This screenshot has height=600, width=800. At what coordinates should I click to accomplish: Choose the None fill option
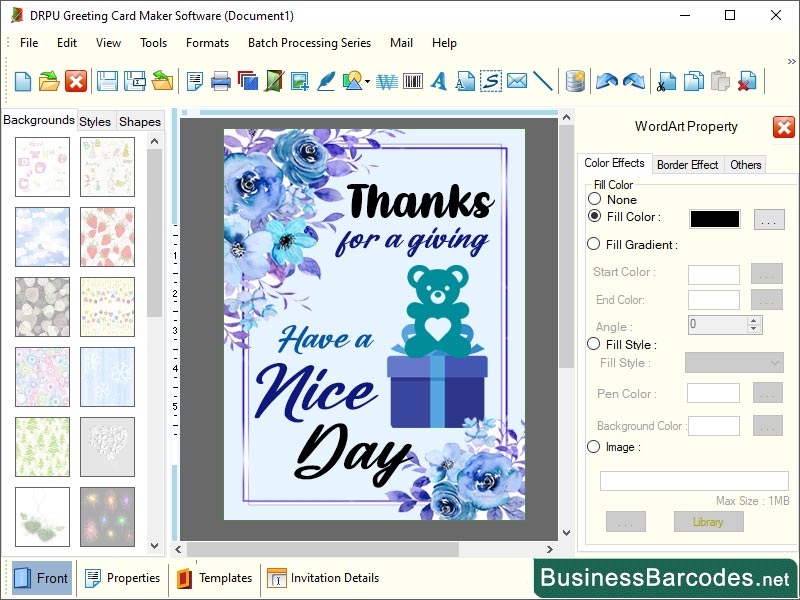595,199
